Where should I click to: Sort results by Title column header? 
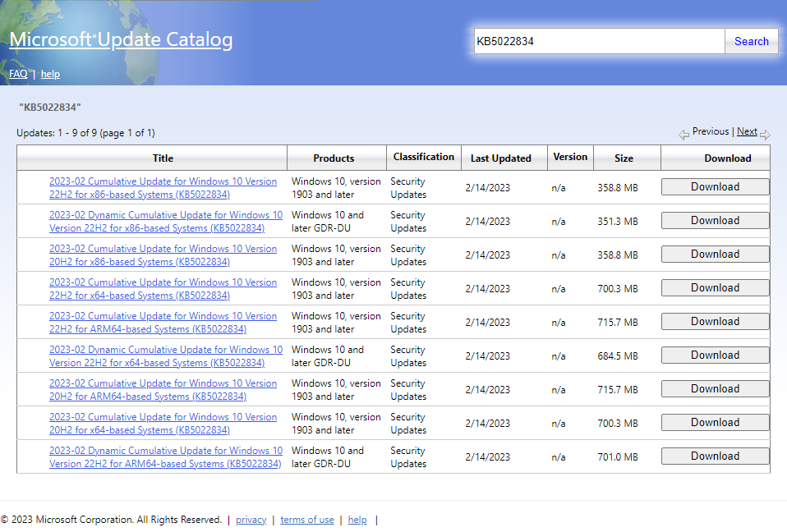152,158
